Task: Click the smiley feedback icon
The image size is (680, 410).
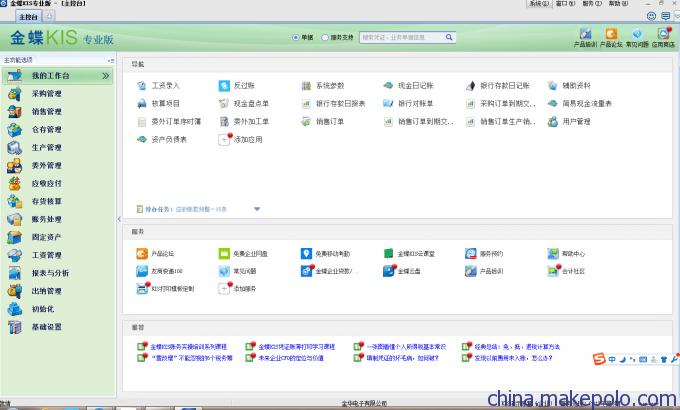Action: click(651, 16)
